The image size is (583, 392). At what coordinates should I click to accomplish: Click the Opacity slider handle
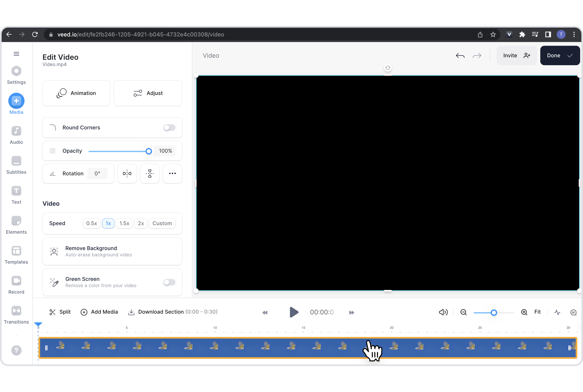click(149, 151)
